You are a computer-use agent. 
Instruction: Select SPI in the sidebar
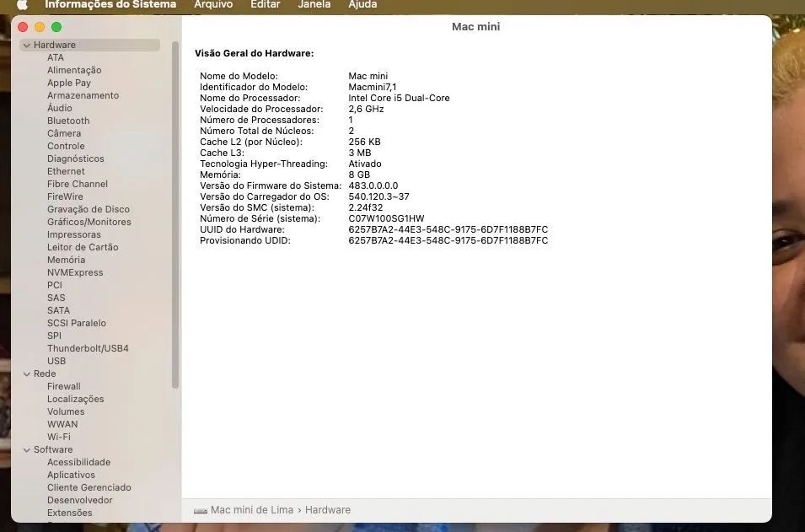(x=54, y=336)
